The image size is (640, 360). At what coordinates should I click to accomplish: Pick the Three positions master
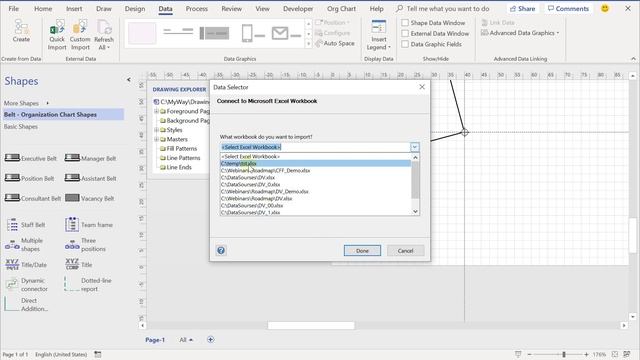pos(85,245)
